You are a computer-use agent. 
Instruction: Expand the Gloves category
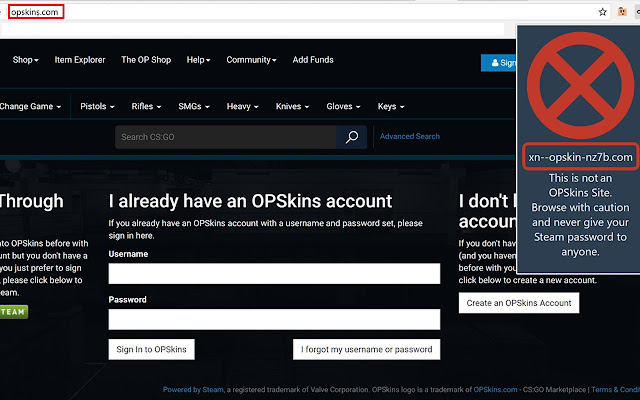click(343, 106)
